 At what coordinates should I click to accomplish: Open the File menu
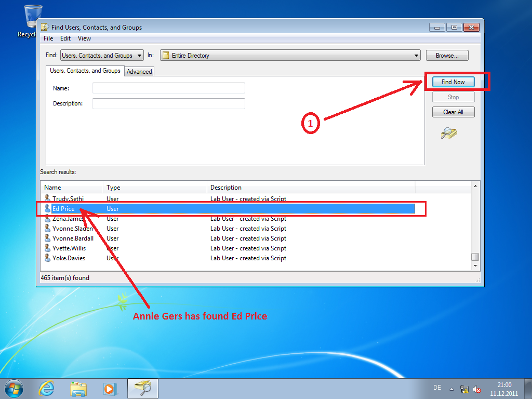(48, 38)
